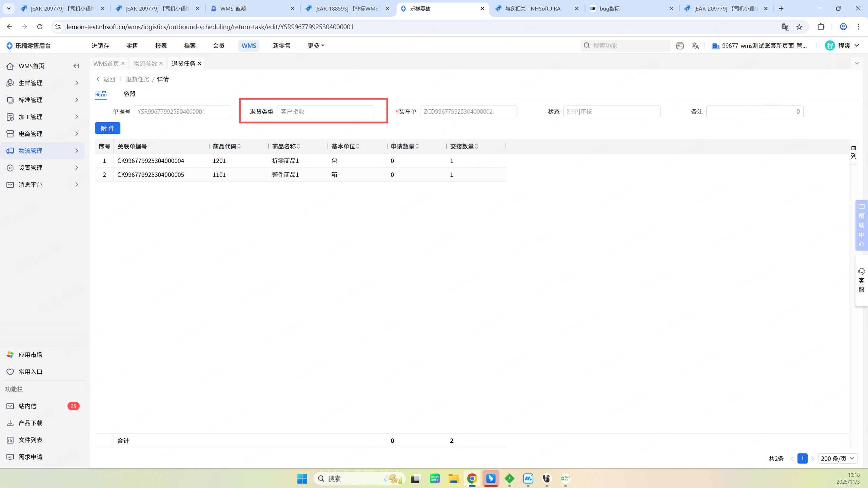This screenshot has width=868, height=488.
Task: Click the language translate icon in header
Action: click(x=695, y=45)
